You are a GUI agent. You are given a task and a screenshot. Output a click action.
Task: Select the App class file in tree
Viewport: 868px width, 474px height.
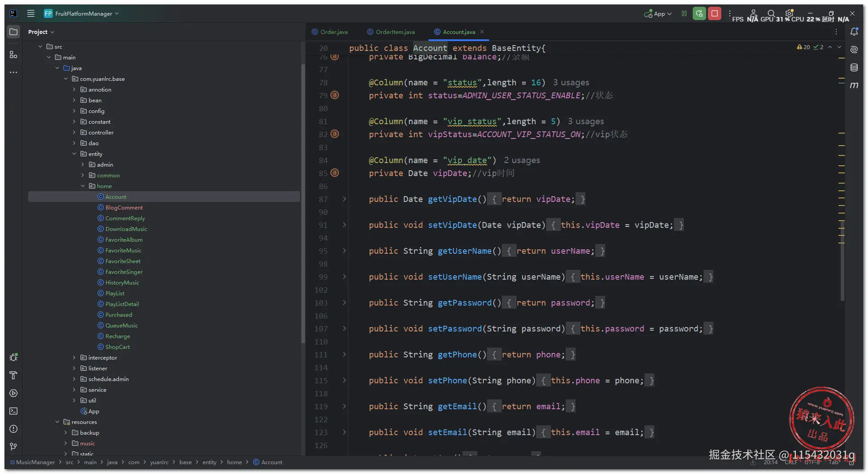pyautogui.click(x=93, y=411)
